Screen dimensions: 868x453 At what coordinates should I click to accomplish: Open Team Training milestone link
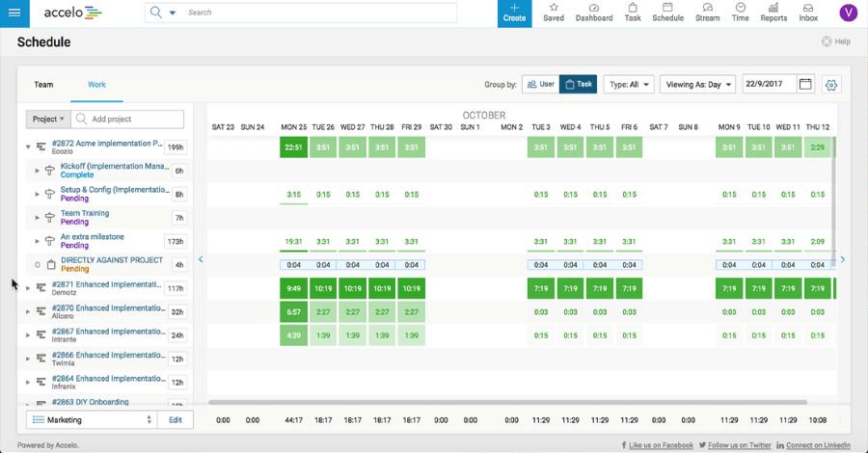click(x=85, y=213)
